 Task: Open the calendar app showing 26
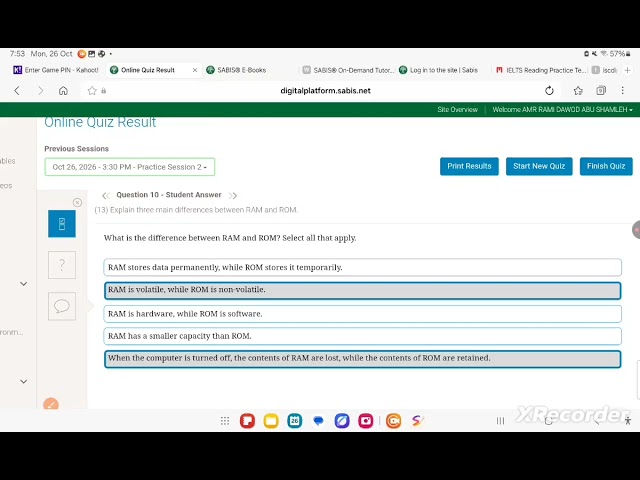[295, 421]
